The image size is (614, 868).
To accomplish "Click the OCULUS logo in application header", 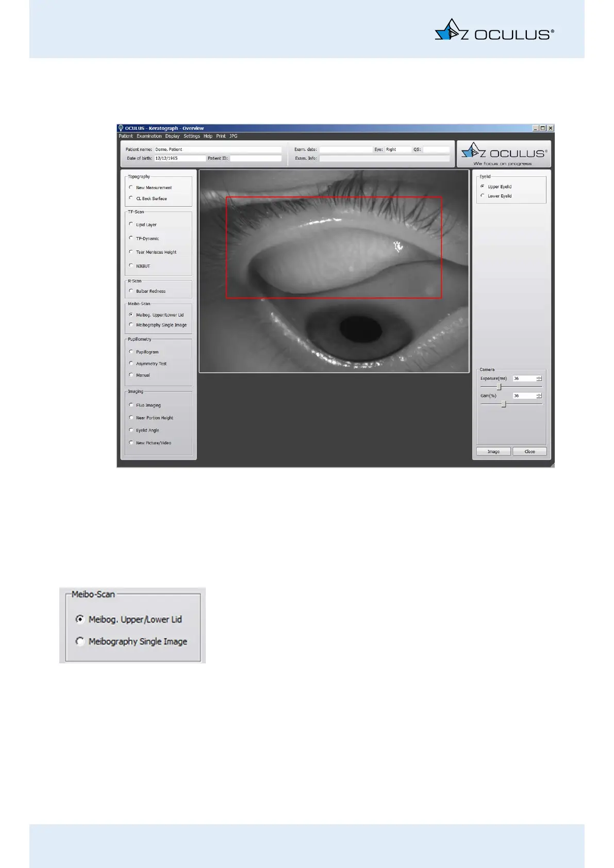I will click(x=504, y=154).
